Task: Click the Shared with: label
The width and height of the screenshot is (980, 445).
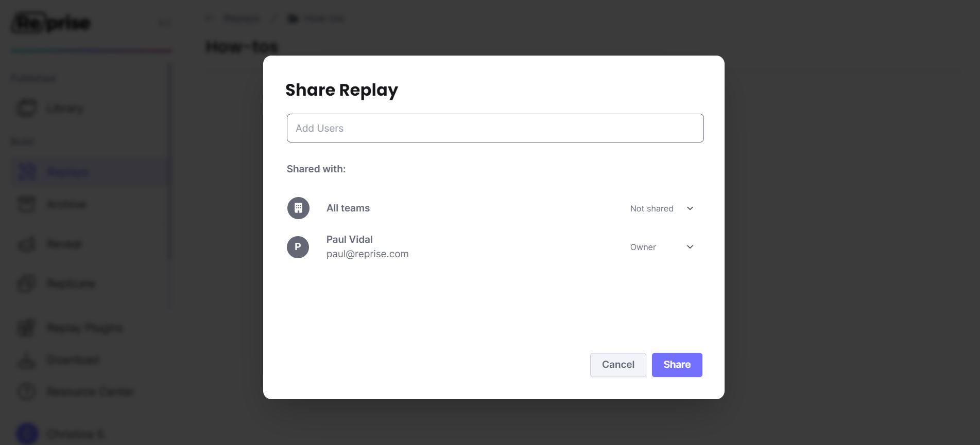Action: coord(316,169)
